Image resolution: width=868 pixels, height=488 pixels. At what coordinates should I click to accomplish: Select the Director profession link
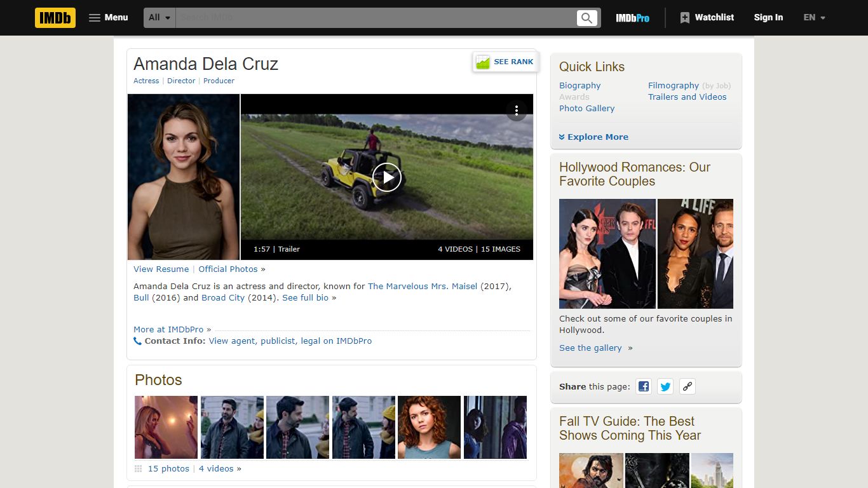click(x=181, y=81)
